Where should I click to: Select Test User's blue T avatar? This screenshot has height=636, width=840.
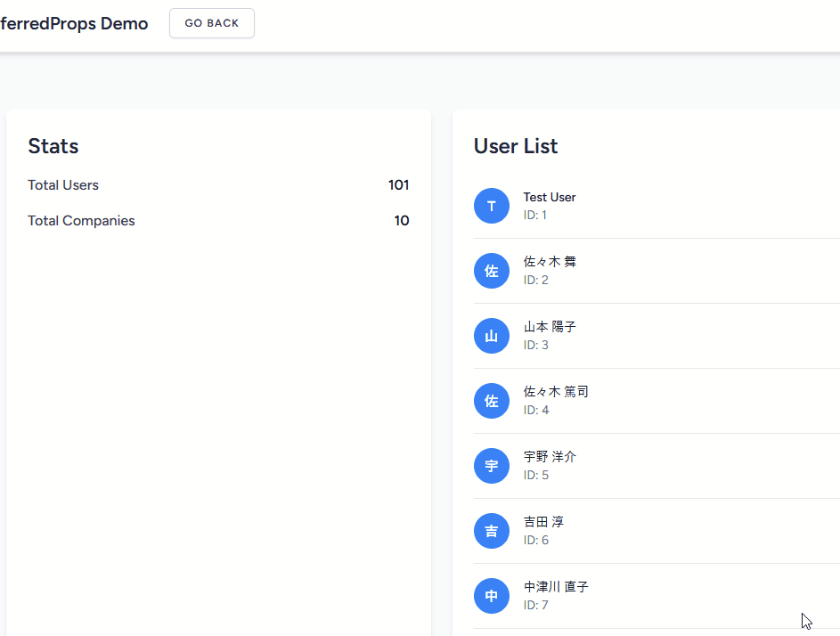(491, 206)
